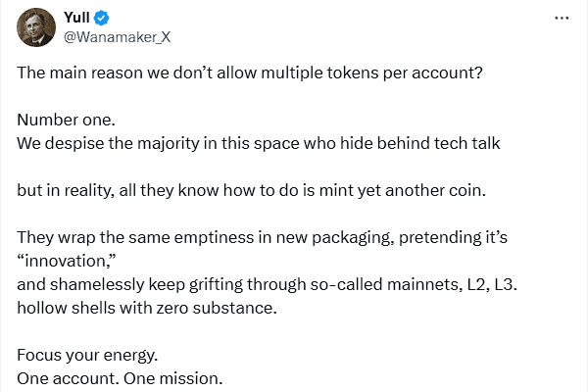
Task: Click the text "One account."
Action: (62, 376)
